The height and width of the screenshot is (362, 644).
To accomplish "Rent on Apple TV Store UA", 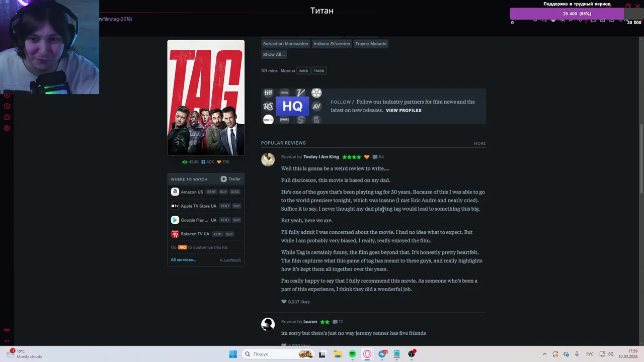I will [x=225, y=206].
